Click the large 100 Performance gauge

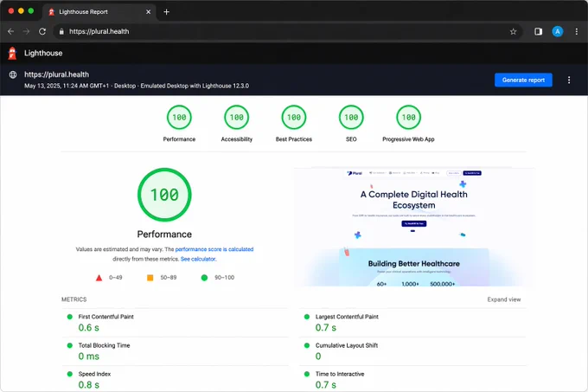(164, 195)
